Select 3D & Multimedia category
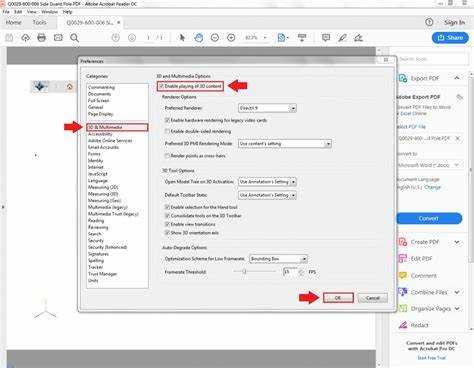The width and height of the screenshot is (474, 368). click(x=117, y=127)
